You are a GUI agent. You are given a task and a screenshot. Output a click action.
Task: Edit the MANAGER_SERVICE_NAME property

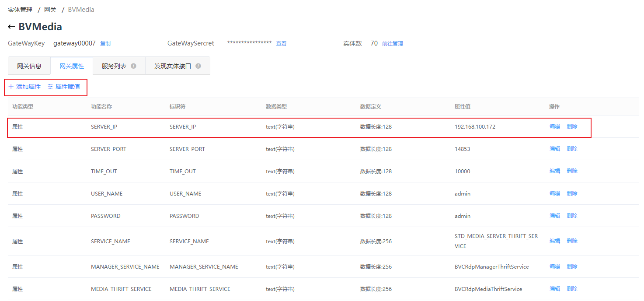tap(555, 266)
